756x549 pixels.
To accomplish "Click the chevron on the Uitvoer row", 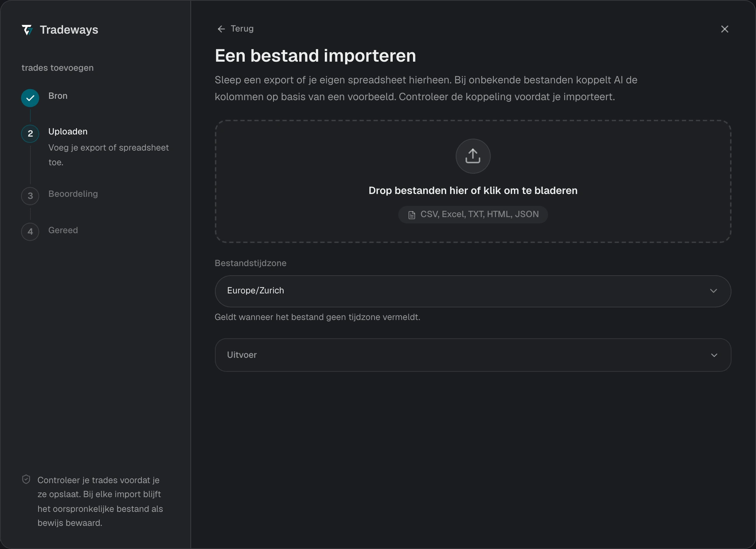I will pyautogui.click(x=714, y=355).
